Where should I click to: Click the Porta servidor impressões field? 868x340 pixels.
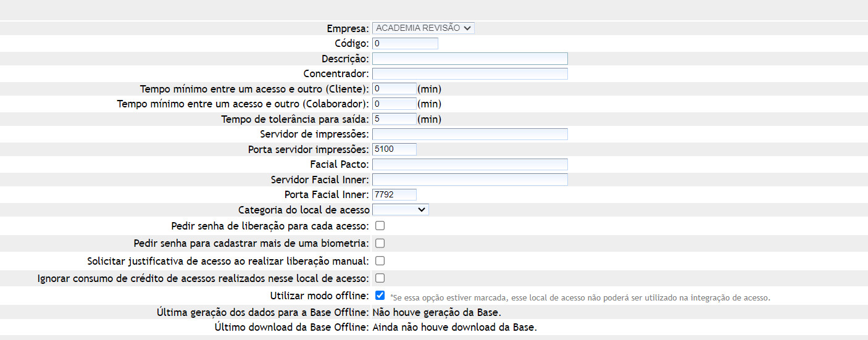(x=394, y=149)
